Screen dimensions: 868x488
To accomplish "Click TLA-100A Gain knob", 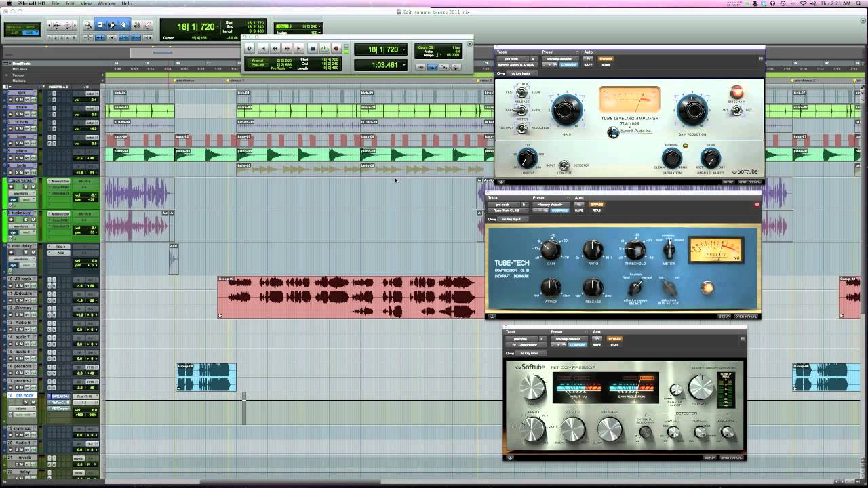I will coord(567,110).
